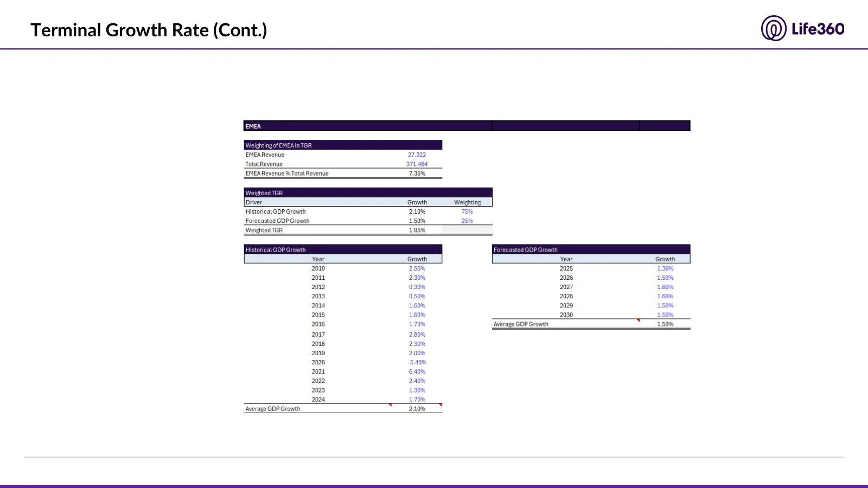Click Total Revenue value 371.484

pyautogui.click(x=417, y=164)
